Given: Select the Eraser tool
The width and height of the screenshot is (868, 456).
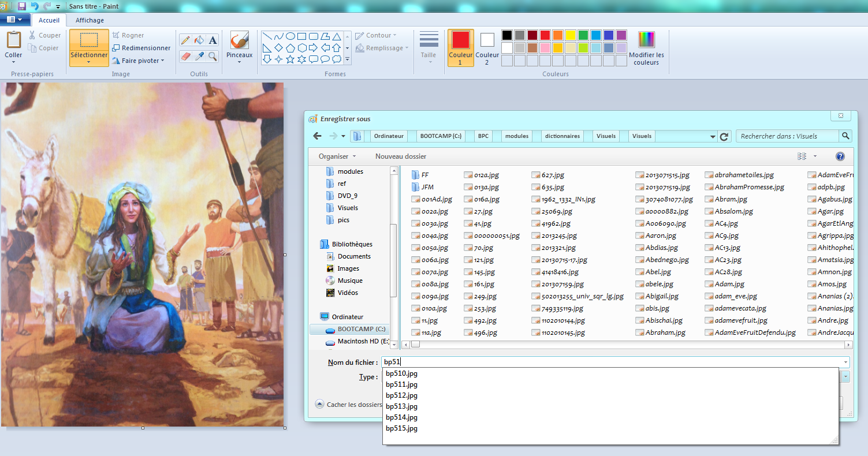Looking at the screenshot, I should [185, 56].
